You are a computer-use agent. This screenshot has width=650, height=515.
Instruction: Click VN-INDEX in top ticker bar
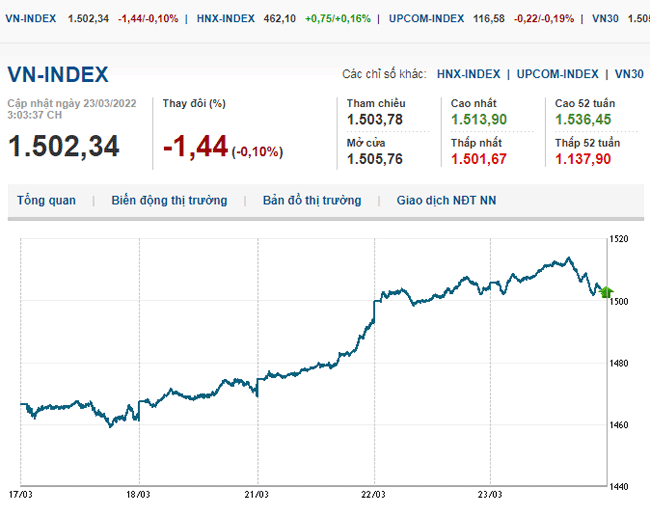pos(29,18)
